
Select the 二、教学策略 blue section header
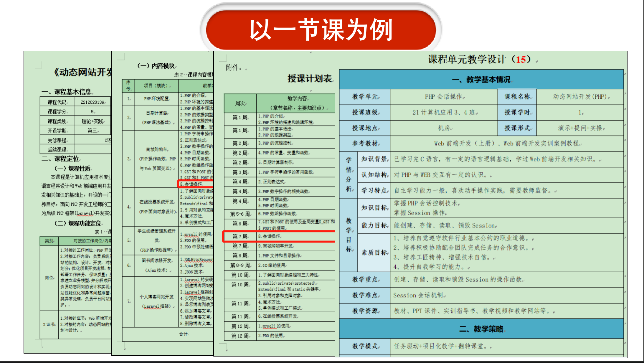[481, 329]
